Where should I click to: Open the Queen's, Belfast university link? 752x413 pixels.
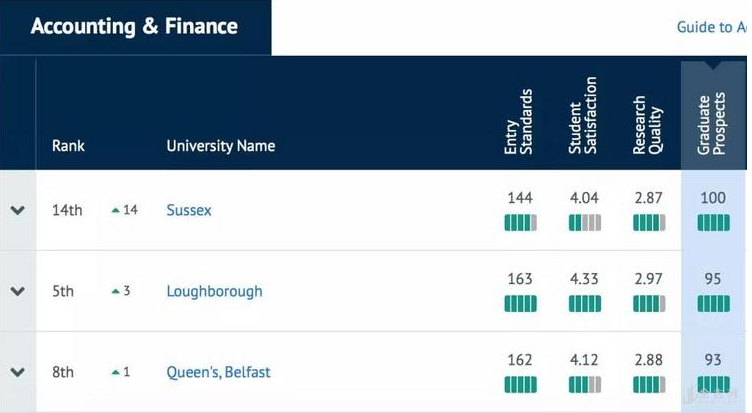coord(218,372)
